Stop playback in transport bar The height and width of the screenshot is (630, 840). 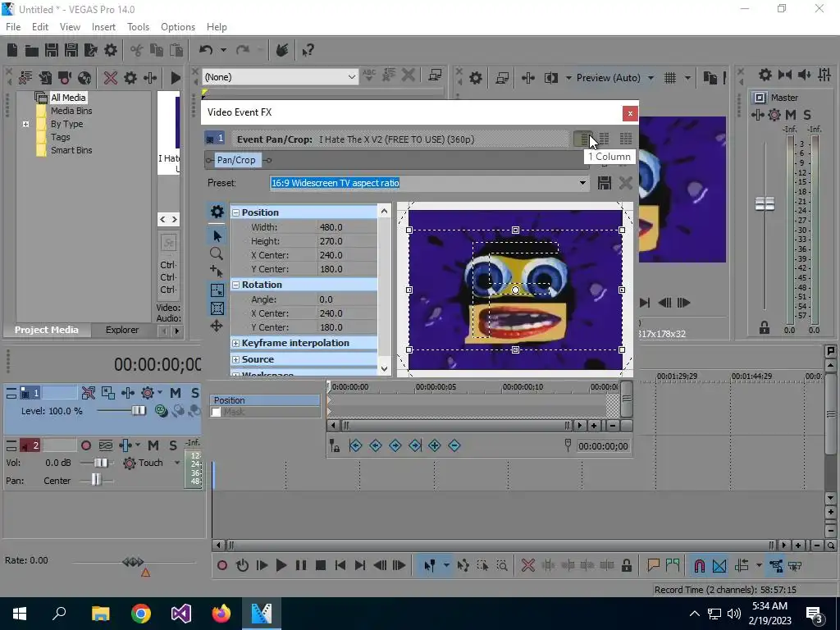pyautogui.click(x=321, y=566)
